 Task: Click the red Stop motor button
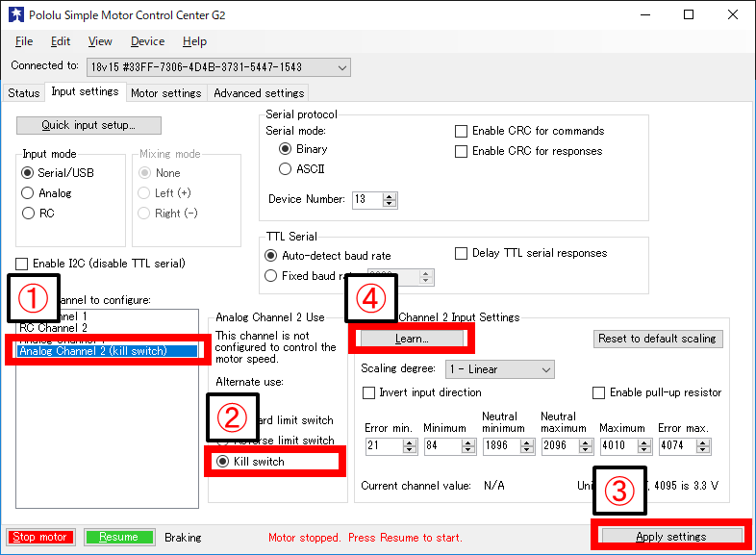(40, 537)
